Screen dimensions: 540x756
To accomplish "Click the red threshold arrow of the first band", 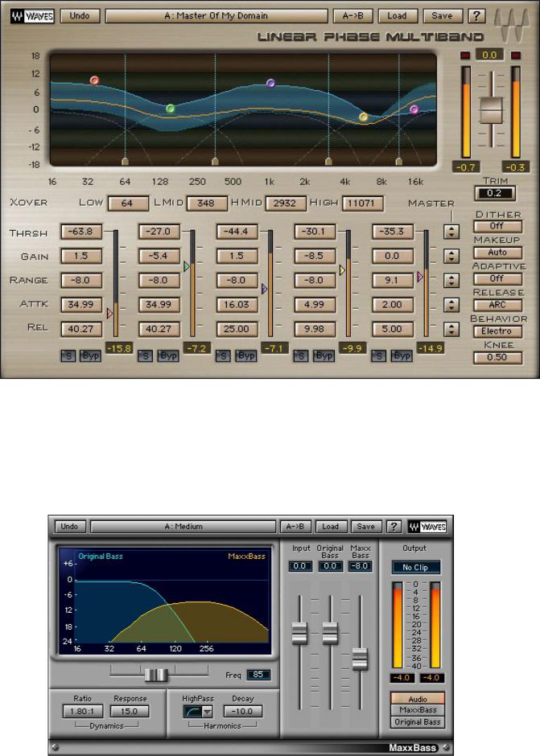I will pos(109,314).
